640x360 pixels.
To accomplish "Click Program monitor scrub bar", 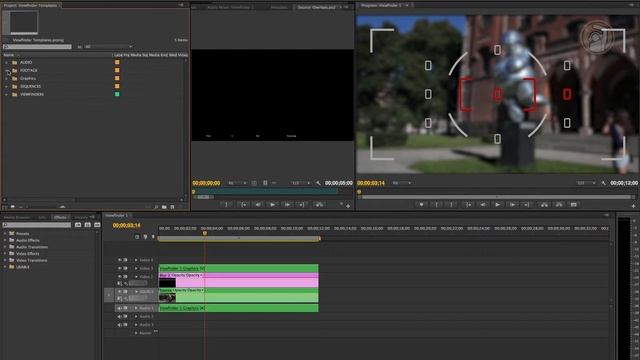I will (x=495, y=191).
